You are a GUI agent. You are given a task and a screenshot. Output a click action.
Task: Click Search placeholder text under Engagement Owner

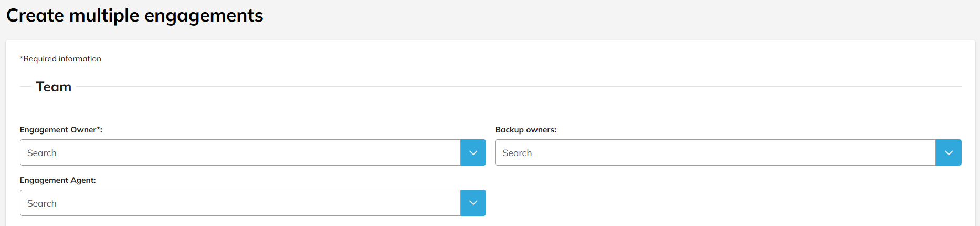click(42, 153)
